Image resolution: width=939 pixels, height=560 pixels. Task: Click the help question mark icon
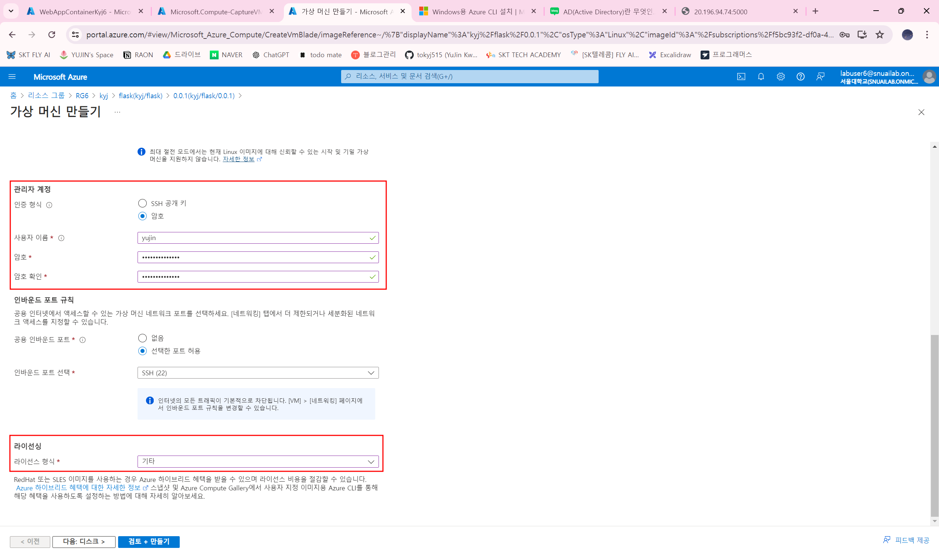[800, 77]
